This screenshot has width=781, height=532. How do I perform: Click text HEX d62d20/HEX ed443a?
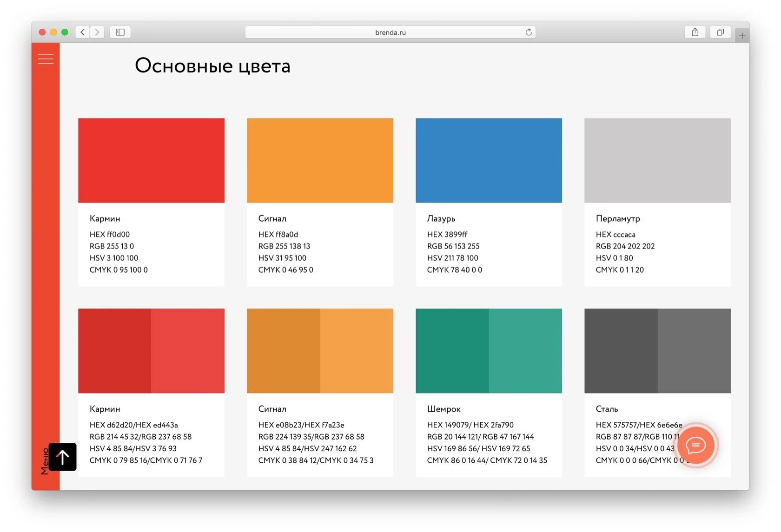point(134,425)
